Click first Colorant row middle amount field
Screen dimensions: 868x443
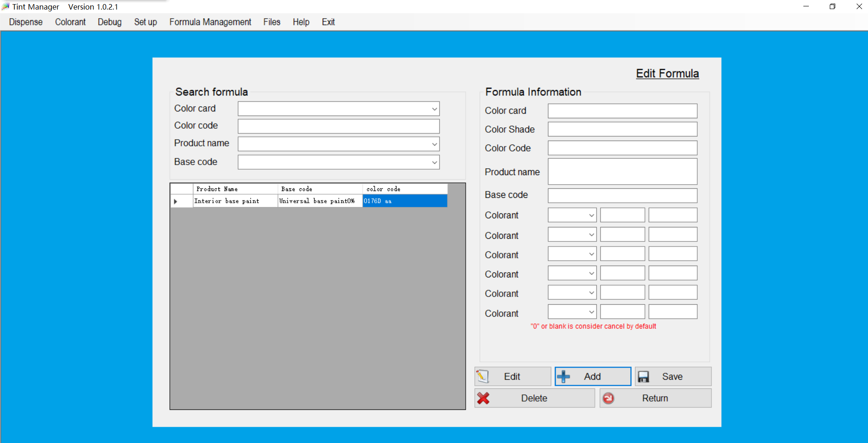623,215
